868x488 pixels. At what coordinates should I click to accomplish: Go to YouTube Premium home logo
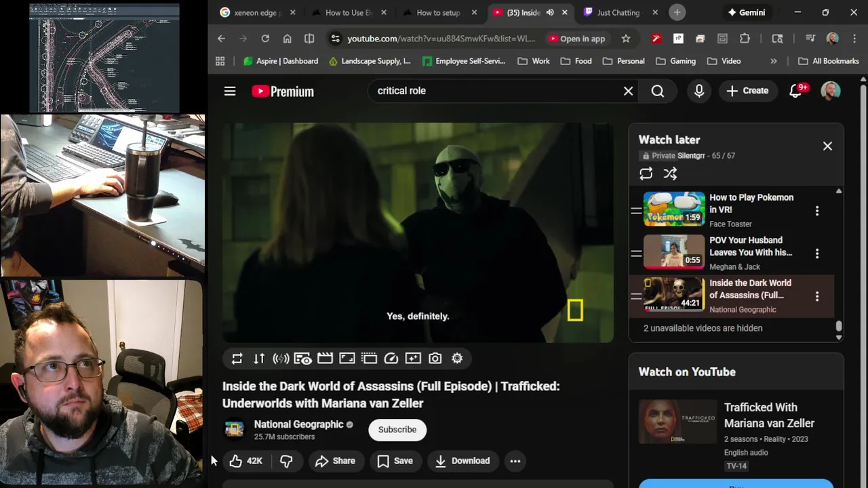point(282,91)
